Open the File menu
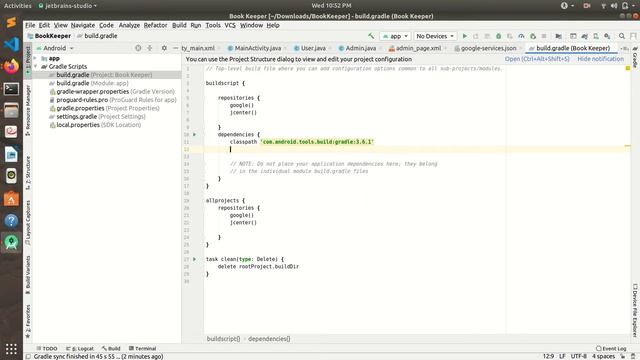The height and width of the screenshot is (360, 640). pyautogui.click(x=30, y=25)
